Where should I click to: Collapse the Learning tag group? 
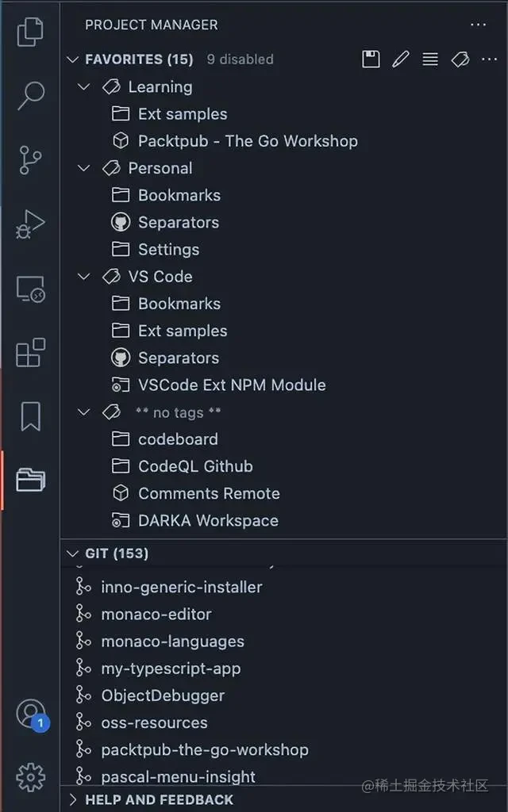[83, 87]
